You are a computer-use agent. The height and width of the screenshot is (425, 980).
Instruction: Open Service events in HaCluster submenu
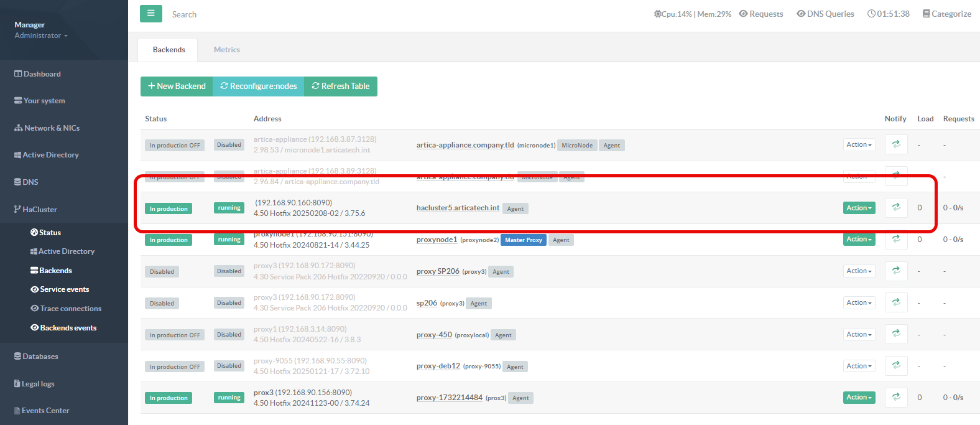pyautogui.click(x=64, y=289)
